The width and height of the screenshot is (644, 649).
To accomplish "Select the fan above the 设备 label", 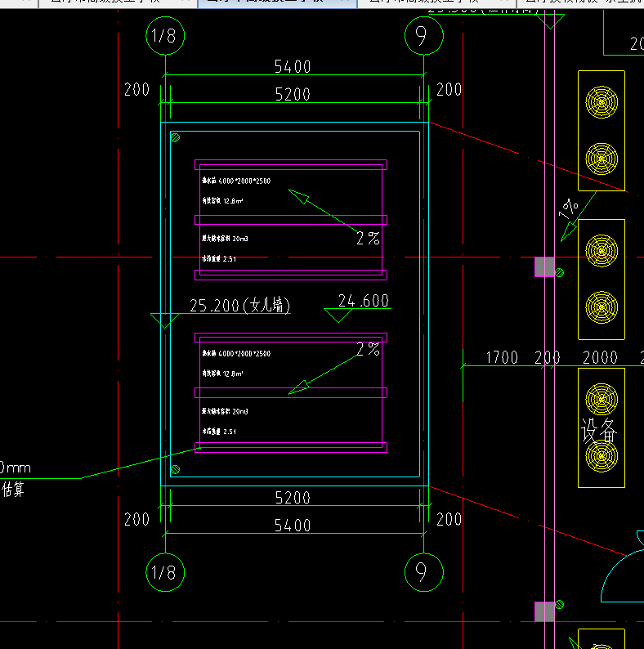I will [602, 400].
